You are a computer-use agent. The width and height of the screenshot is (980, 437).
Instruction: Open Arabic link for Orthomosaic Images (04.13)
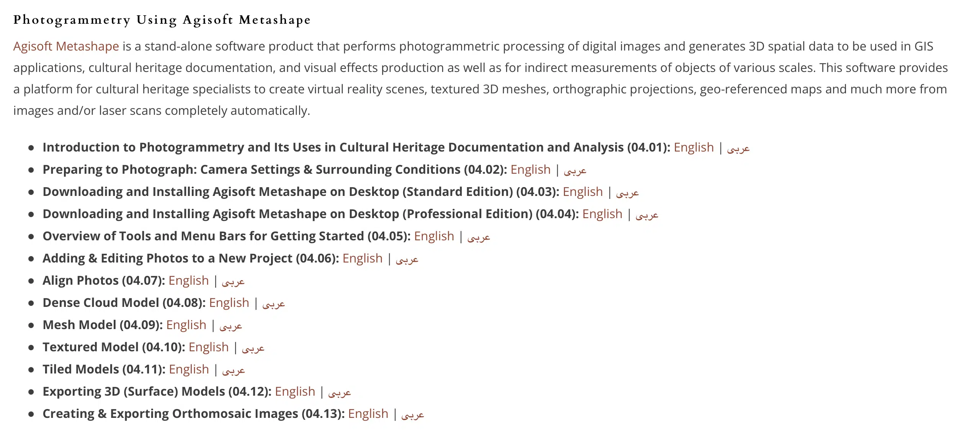click(x=413, y=415)
